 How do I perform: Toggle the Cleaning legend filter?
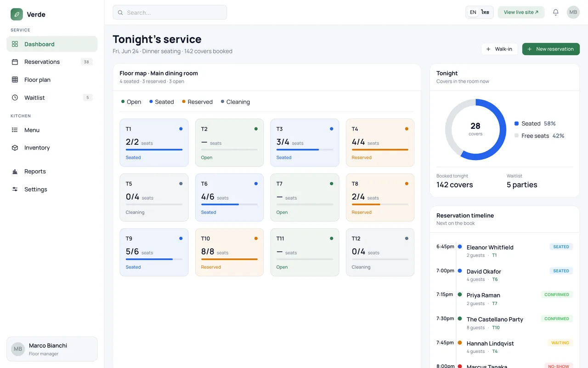[235, 102]
